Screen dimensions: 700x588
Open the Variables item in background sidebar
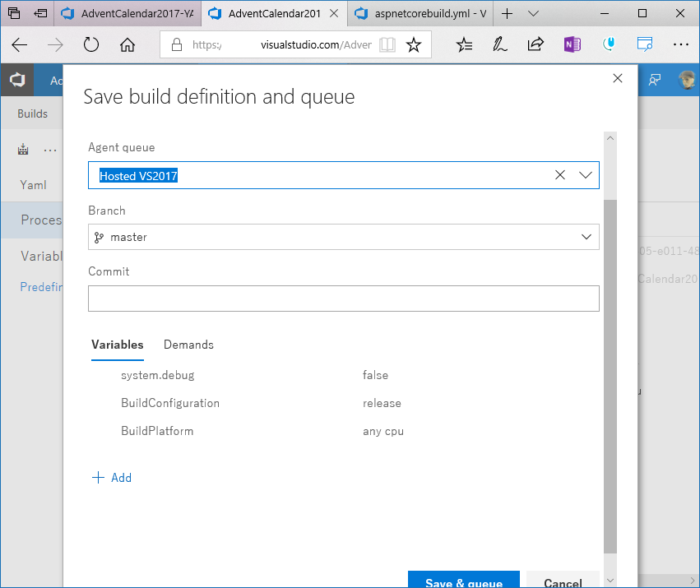click(41, 256)
